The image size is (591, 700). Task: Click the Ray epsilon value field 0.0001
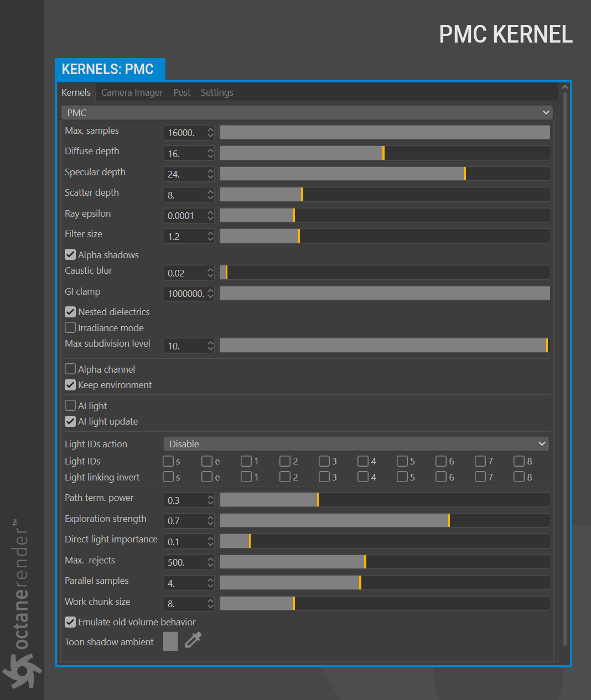(185, 216)
